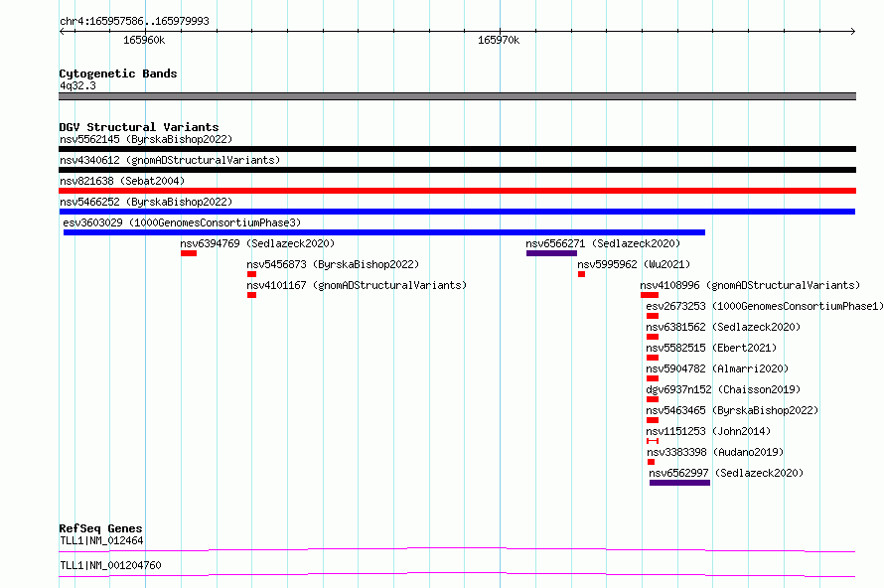Click the red esv2673253 variant block
Screen dimensions: 884x588
(653, 316)
